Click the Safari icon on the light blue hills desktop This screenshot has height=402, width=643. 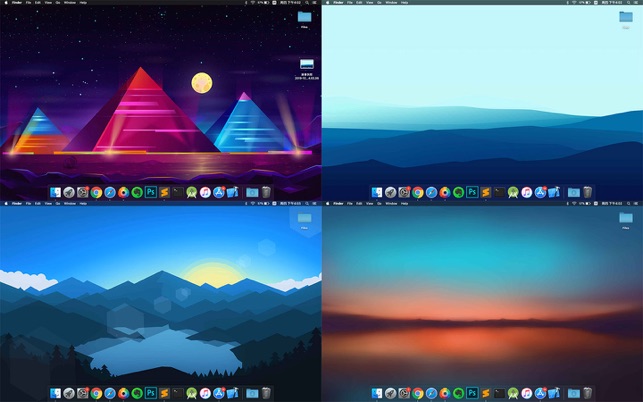pyautogui.click(x=432, y=191)
